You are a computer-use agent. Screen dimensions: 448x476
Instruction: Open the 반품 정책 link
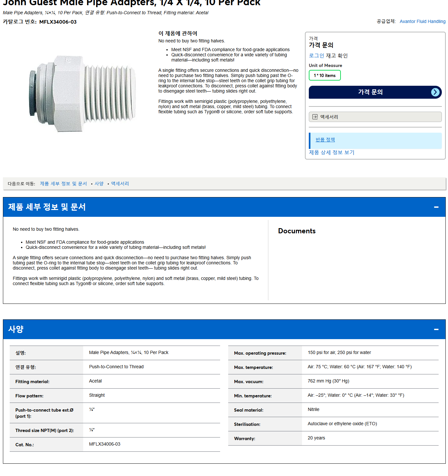point(325,140)
